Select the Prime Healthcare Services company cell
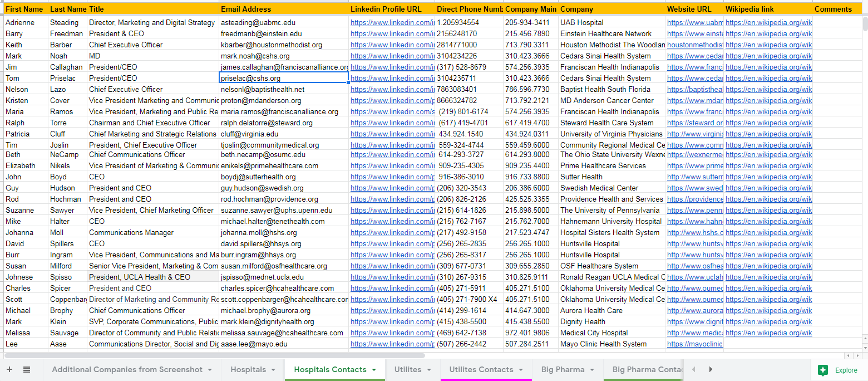This screenshot has height=381, width=868. coord(612,165)
